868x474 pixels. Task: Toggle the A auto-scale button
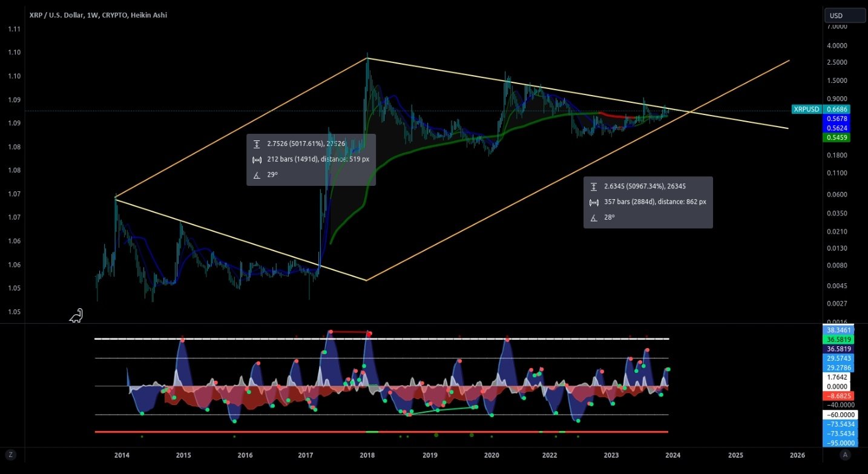pos(846,455)
